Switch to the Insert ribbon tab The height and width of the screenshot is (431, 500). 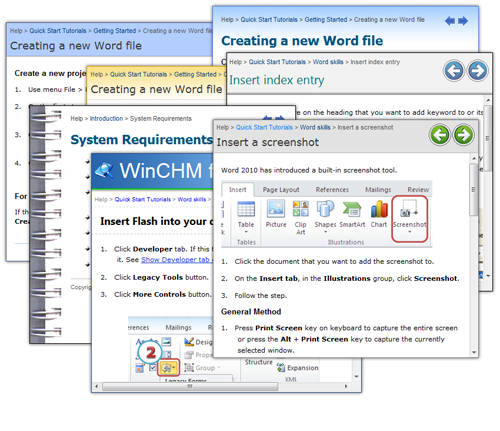tap(238, 190)
